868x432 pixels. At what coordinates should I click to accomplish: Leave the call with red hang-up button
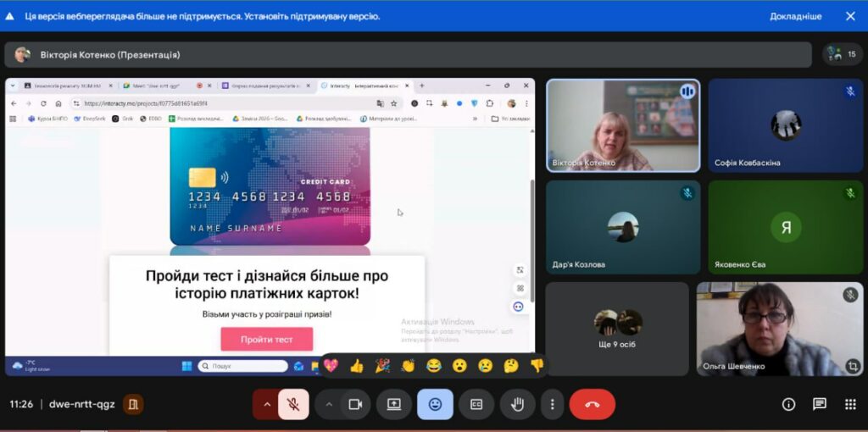click(x=592, y=405)
